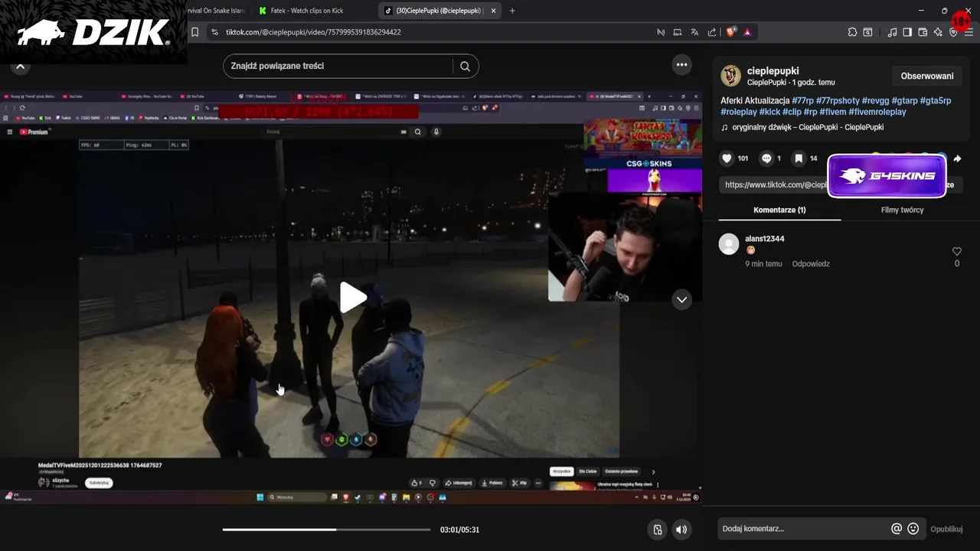Open the oryginalny dźwięk sound link
980x551 pixels.
(808, 127)
